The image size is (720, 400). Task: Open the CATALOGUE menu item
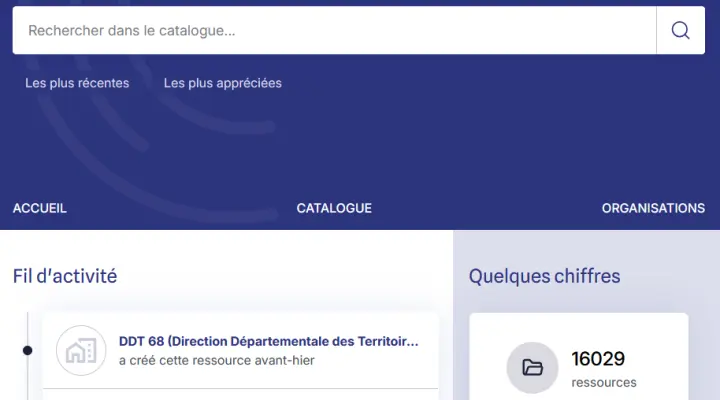334,208
